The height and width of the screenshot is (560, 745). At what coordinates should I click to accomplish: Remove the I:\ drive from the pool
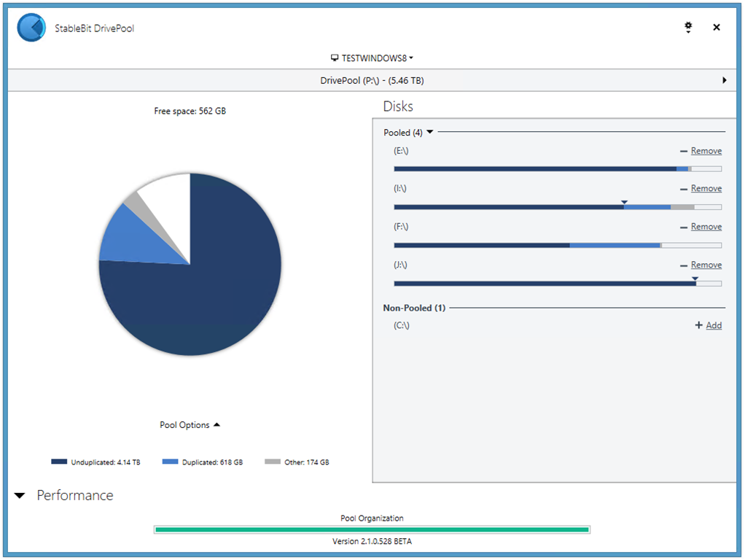click(706, 188)
